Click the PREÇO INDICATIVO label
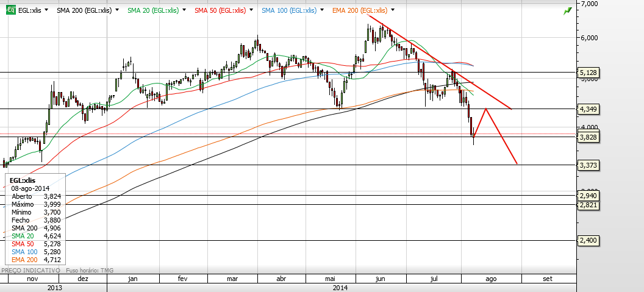 click(31, 270)
